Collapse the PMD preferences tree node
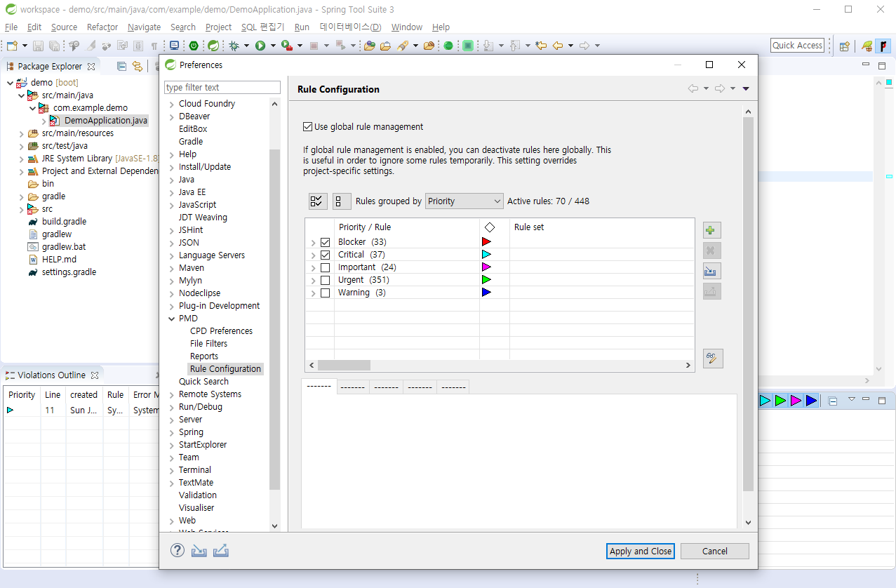 click(172, 319)
